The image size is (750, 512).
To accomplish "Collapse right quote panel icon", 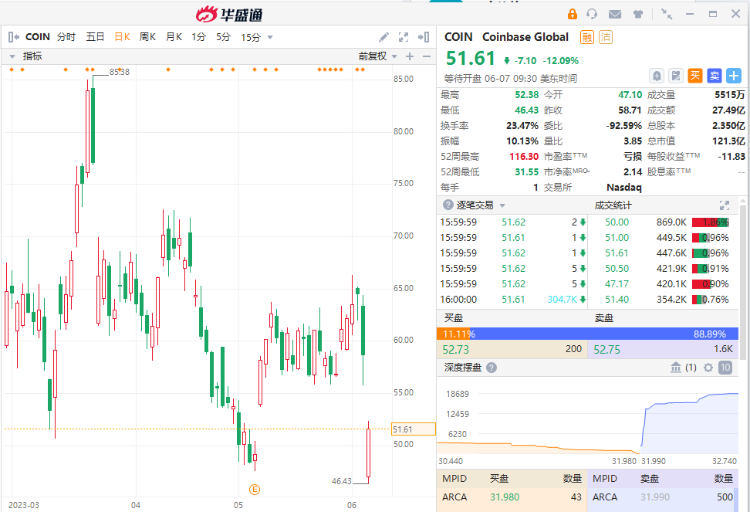I will tap(424, 37).
